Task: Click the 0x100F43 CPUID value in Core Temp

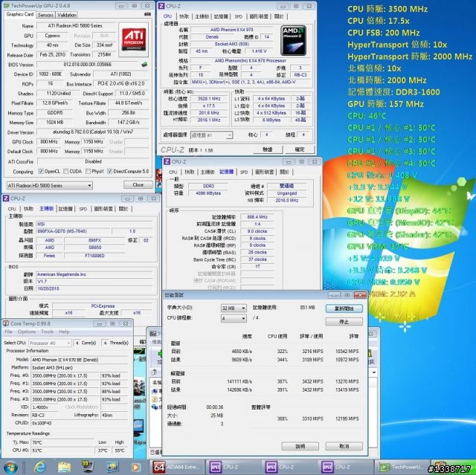Action: 80,423
